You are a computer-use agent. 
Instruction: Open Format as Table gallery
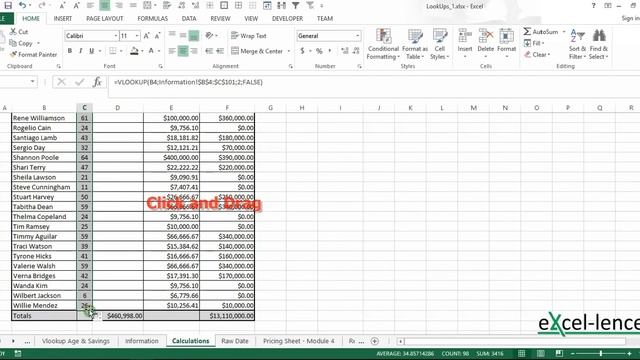click(415, 44)
